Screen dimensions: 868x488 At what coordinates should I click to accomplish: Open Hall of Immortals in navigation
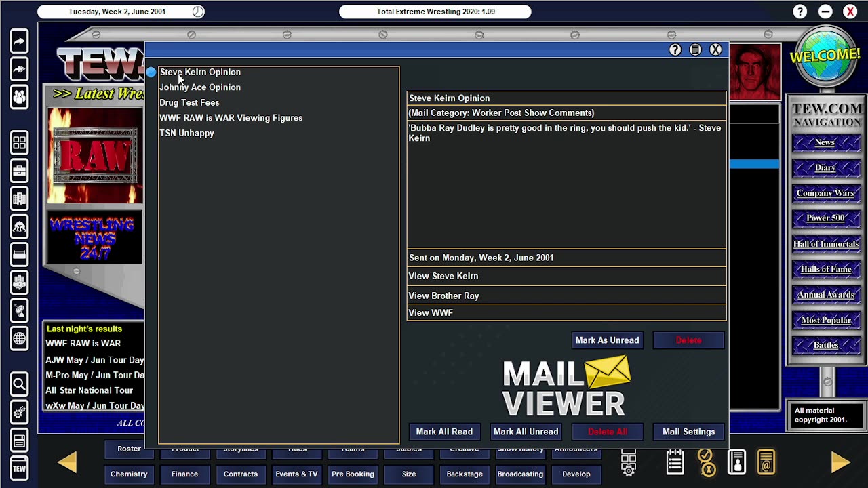(x=825, y=244)
